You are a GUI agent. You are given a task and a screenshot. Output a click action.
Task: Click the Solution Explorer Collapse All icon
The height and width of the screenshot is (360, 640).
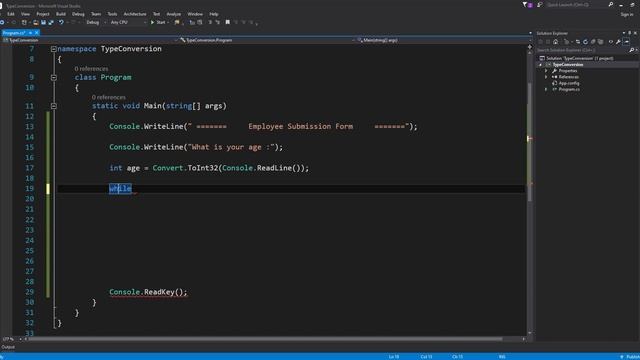[593, 42]
